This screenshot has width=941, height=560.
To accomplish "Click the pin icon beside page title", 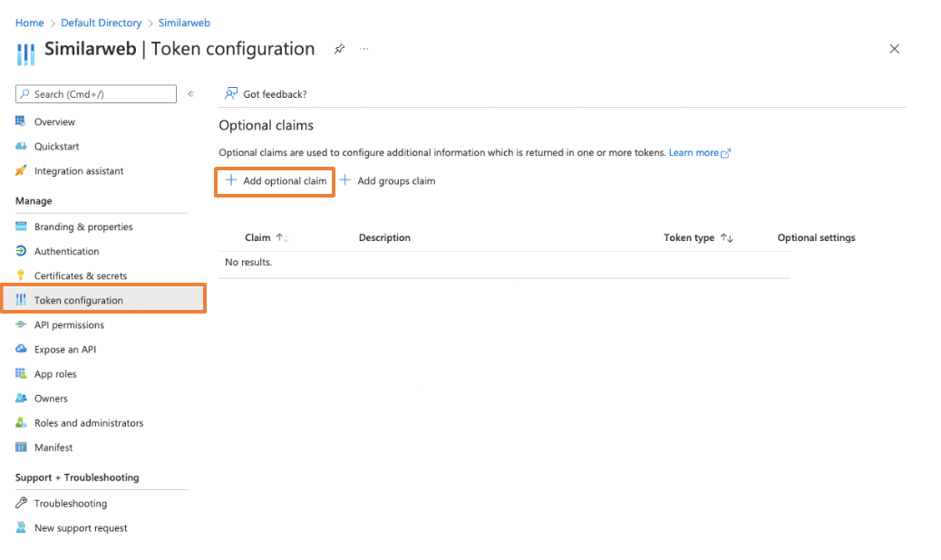I will [x=339, y=49].
